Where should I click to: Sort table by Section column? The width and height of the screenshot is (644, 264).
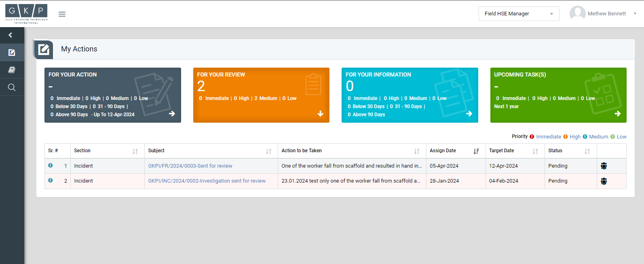tap(135, 151)
